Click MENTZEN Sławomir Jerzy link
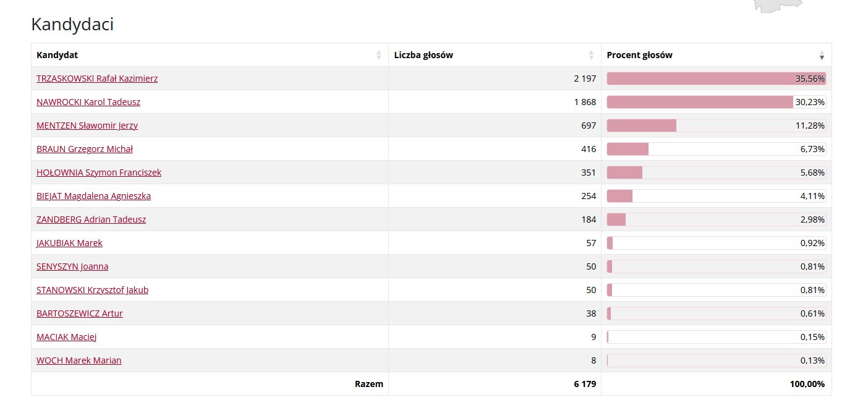Screen dimensions: 868x413 [x=87, y=126]
